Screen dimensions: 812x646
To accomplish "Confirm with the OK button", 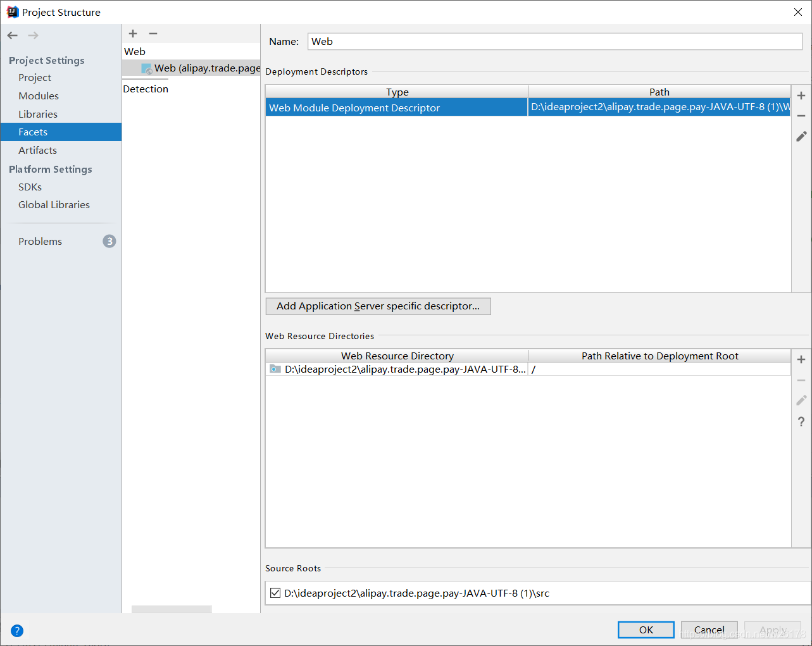I will (646, 630).
